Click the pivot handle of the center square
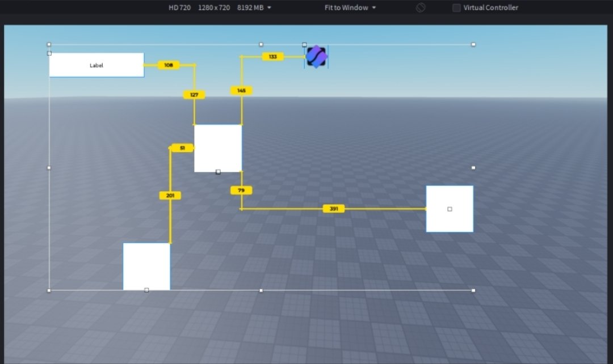 pos(218,171)
